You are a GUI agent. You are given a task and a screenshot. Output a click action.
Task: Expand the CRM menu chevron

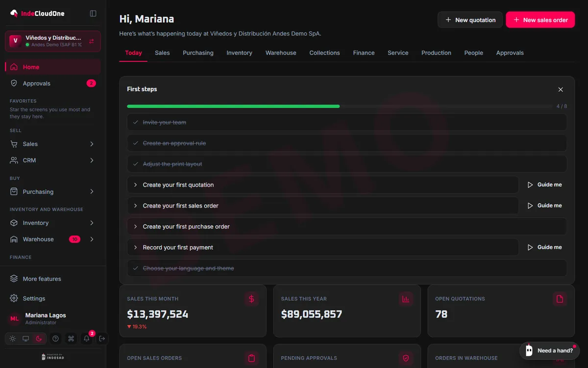point(92,160)
